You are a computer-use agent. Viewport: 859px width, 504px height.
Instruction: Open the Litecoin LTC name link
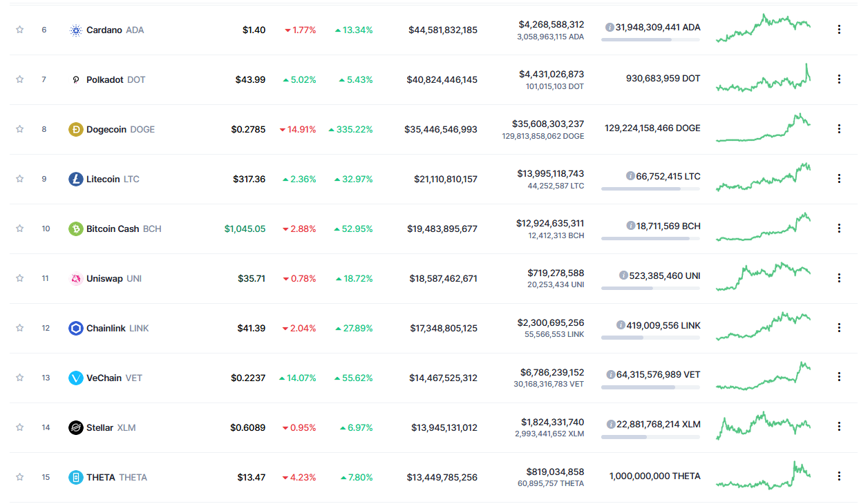(x=113, y=180)
